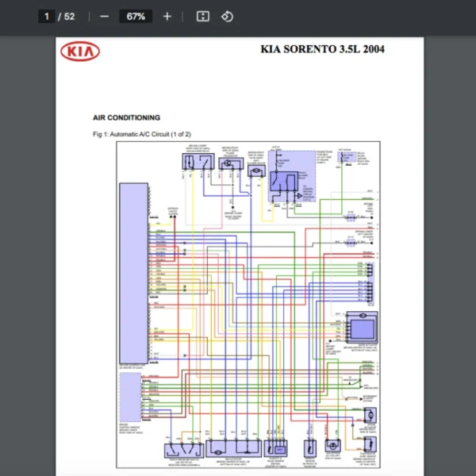This screenshot has width=476, height=476.
Task: Select the current page number field
Action: [x=48, y=17]
